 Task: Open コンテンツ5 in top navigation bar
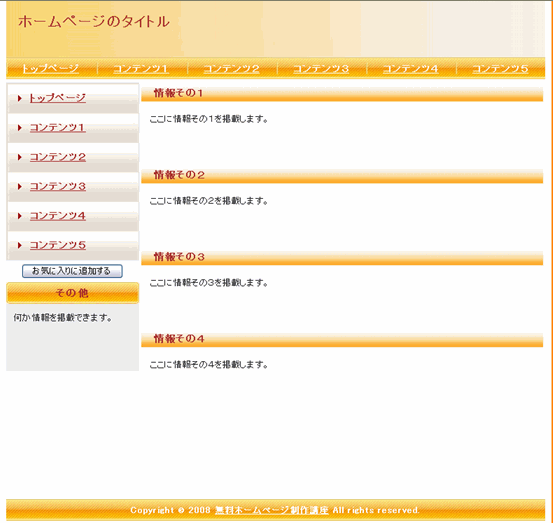[x=500, y=68]
